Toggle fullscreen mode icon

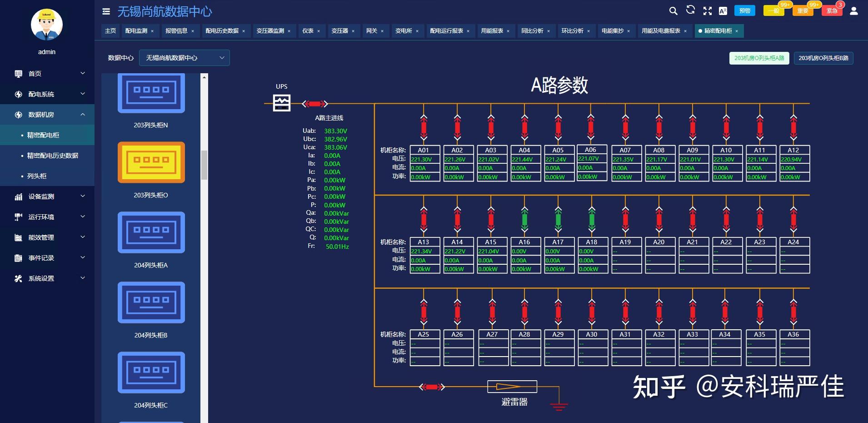[x=707, y=11]
